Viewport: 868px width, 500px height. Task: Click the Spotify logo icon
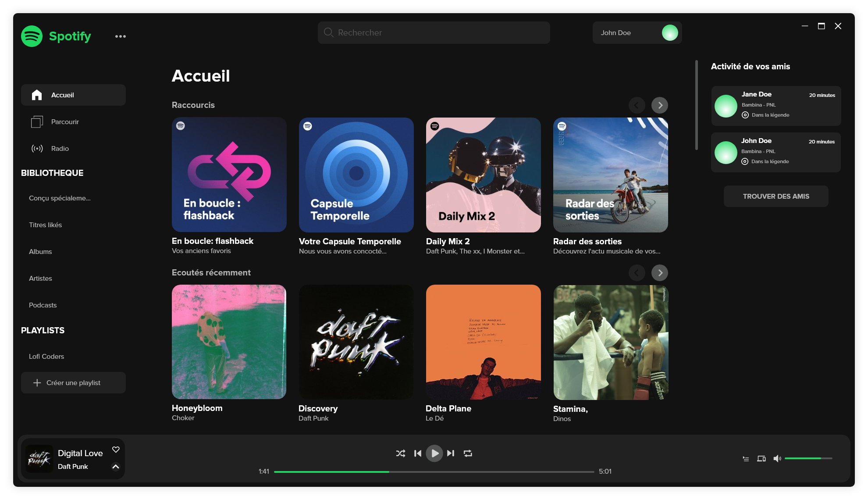point(32,36)
